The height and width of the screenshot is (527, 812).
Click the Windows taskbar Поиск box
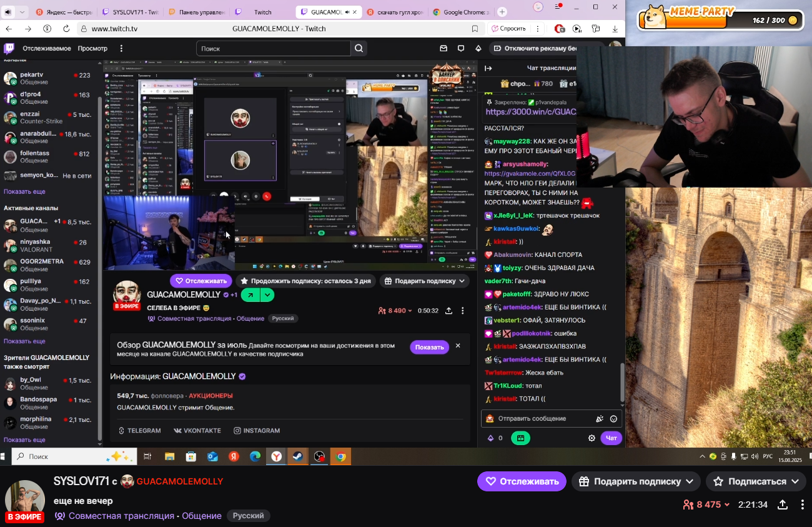pyautogui.click(x=74, y=457)
